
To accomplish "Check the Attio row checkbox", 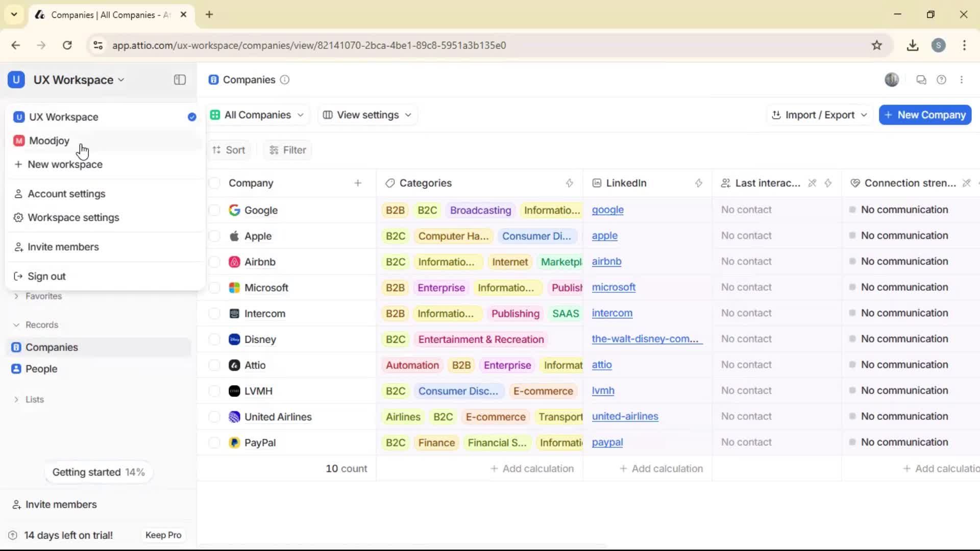I will click(x=214, y=365).
